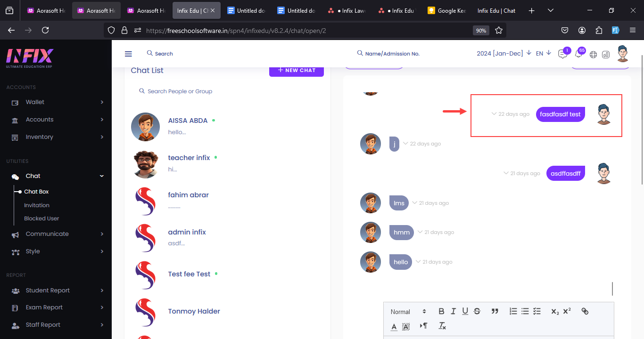Insert bullet list in editor
Screen dimensions: 644x339
pyautogui.click(x=525, y=311)
